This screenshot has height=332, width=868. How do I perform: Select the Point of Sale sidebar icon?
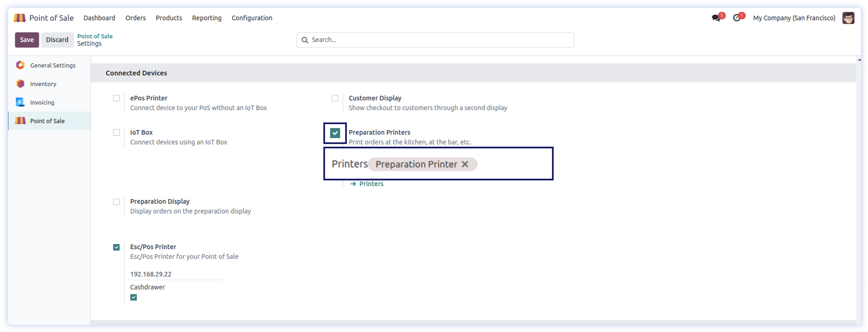coord(20,121)
